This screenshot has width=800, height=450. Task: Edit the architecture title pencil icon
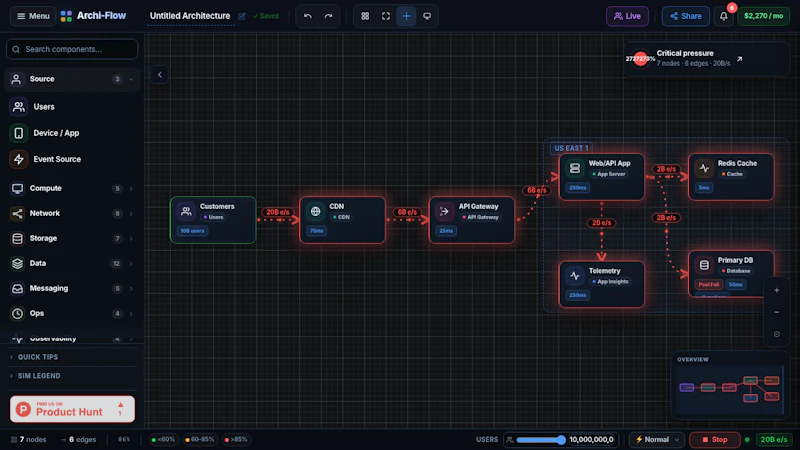(242, 16)
